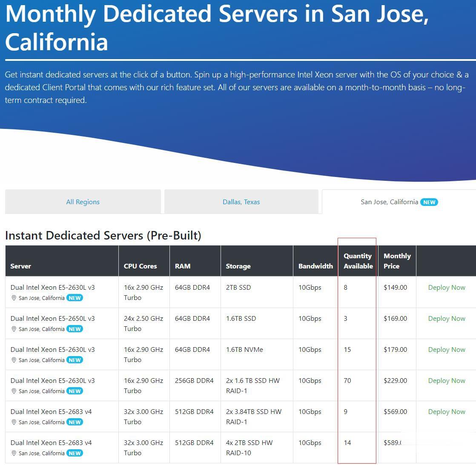Click the $149.00 monthly price
This screenshot has height=465, width=476.
[395, 288]
